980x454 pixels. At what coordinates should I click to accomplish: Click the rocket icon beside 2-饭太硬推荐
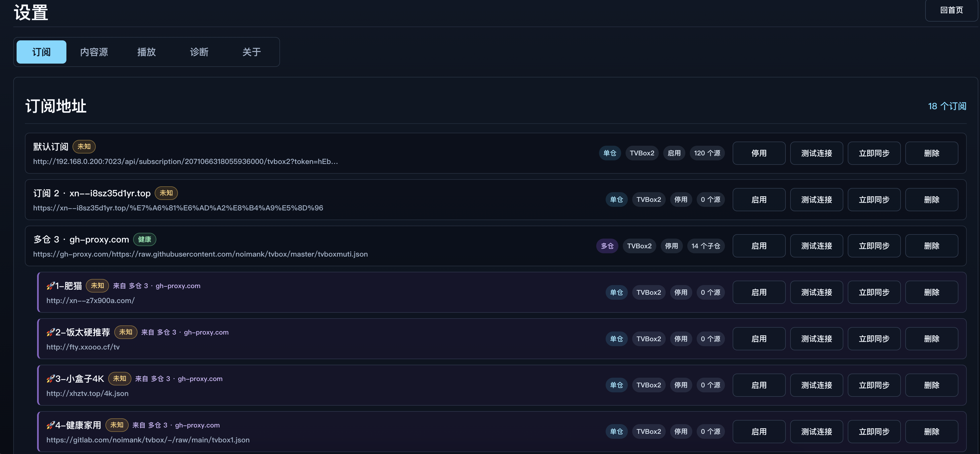pos(51,332)
